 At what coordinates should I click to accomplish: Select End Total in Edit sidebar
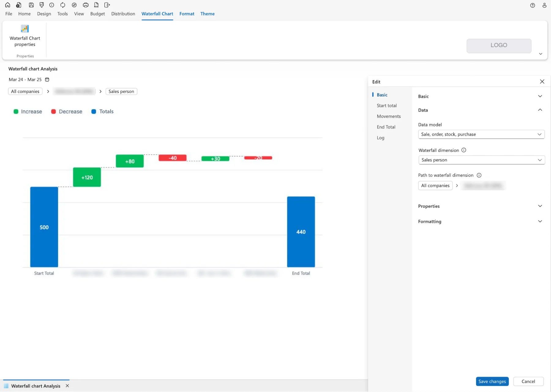[x=386, y=127]
